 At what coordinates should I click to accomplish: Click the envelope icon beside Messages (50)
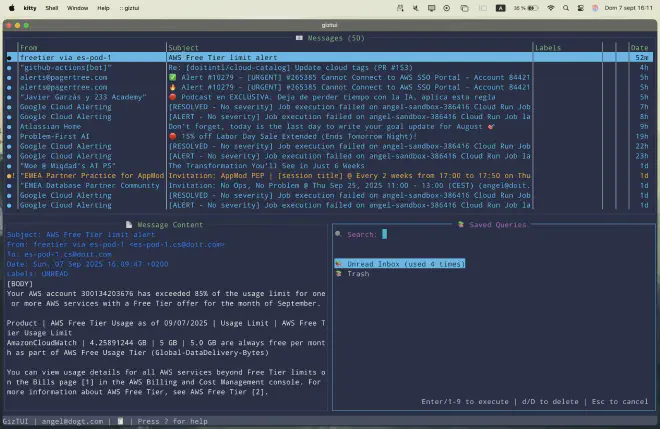(x=299, y=38)
